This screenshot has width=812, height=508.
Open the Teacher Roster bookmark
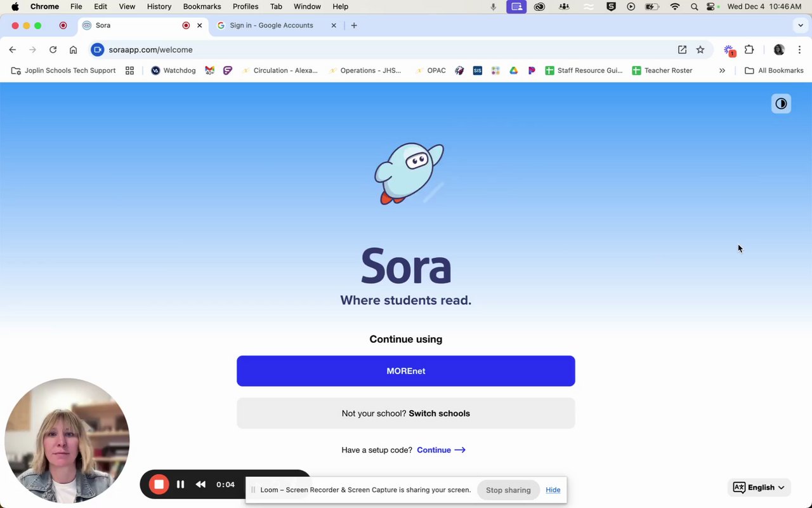pos(662,70)
